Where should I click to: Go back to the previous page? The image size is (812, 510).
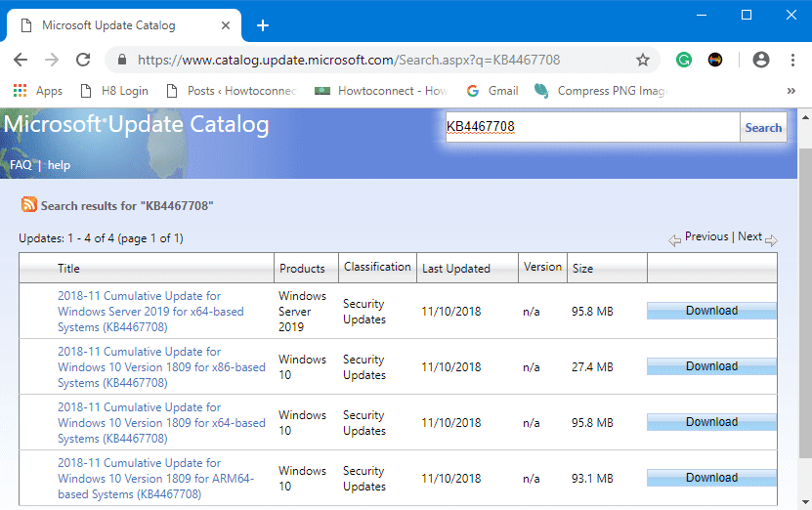[x=21, y=60]
